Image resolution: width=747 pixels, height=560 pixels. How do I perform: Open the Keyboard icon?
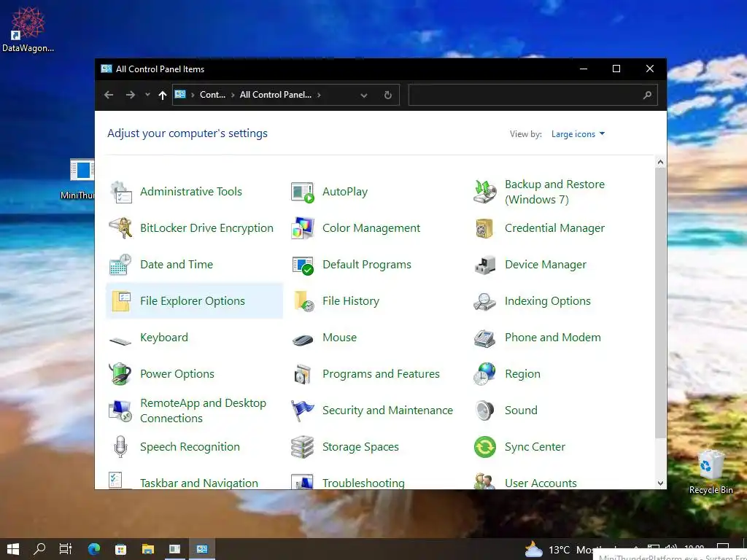[x=120, y=341]
